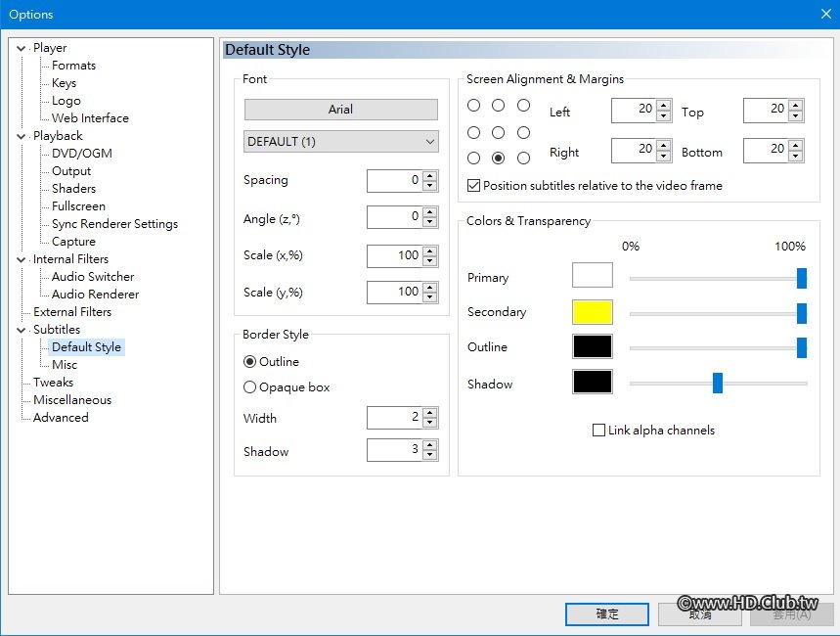Choose middle-center screen alignment

[x=498, y=132]
